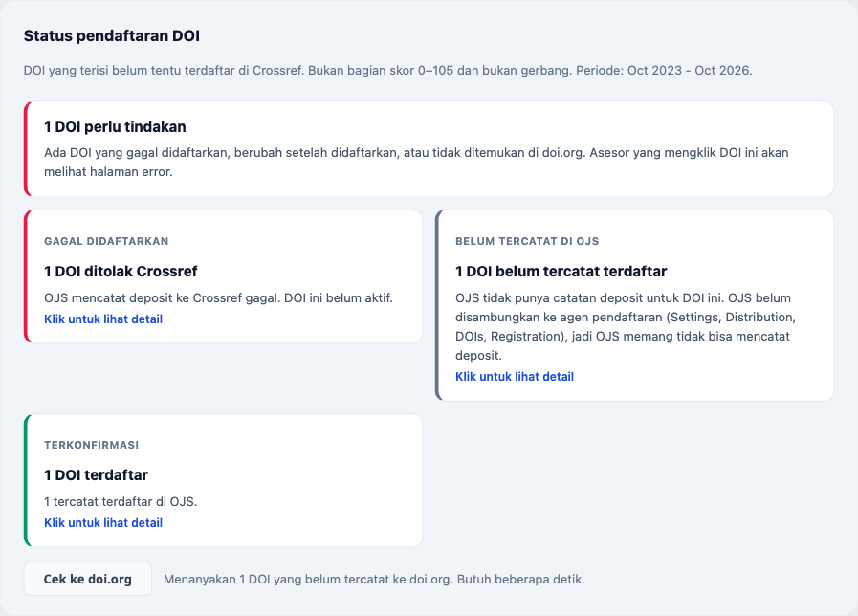Screen dimensions: 858x616
Task: Click the 'Menanyakan 1 DOI yang belum tercatat' note
Action: tap(374, 580)
